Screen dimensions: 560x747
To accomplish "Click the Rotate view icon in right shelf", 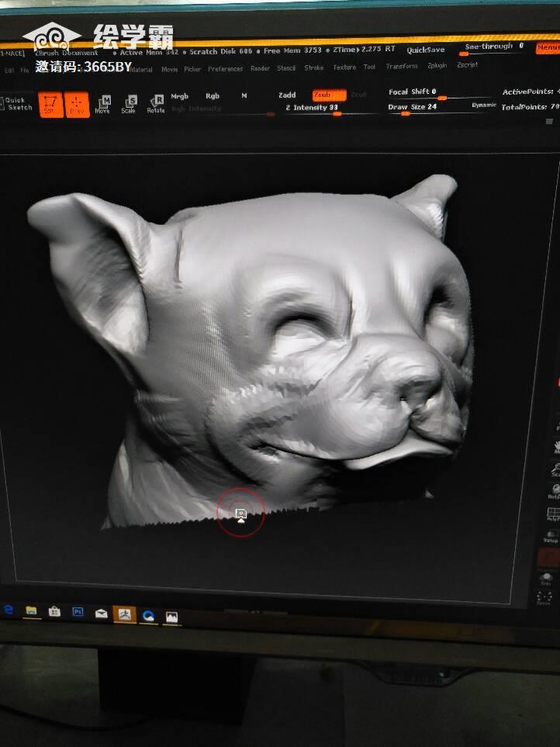I will (x=555, y=491).
